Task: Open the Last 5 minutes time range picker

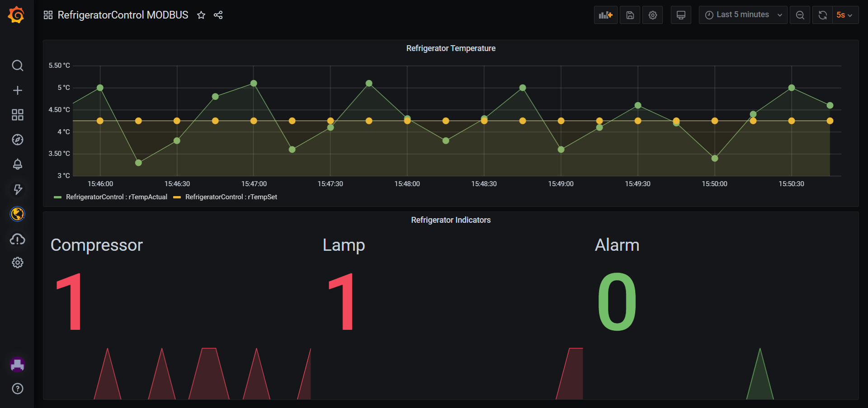Action: pyautogui.click(x=742, y=14)
